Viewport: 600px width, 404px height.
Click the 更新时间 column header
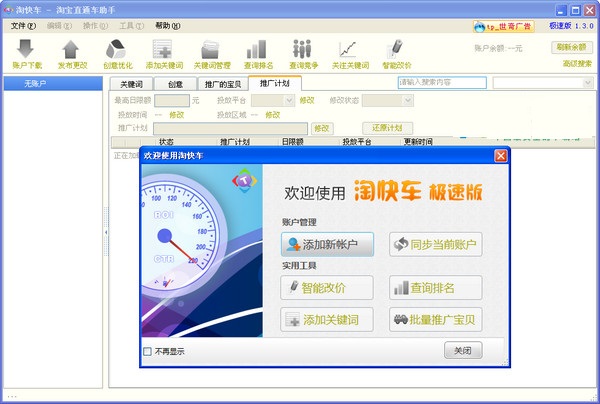pyautogui.click(x=418, y=142)
